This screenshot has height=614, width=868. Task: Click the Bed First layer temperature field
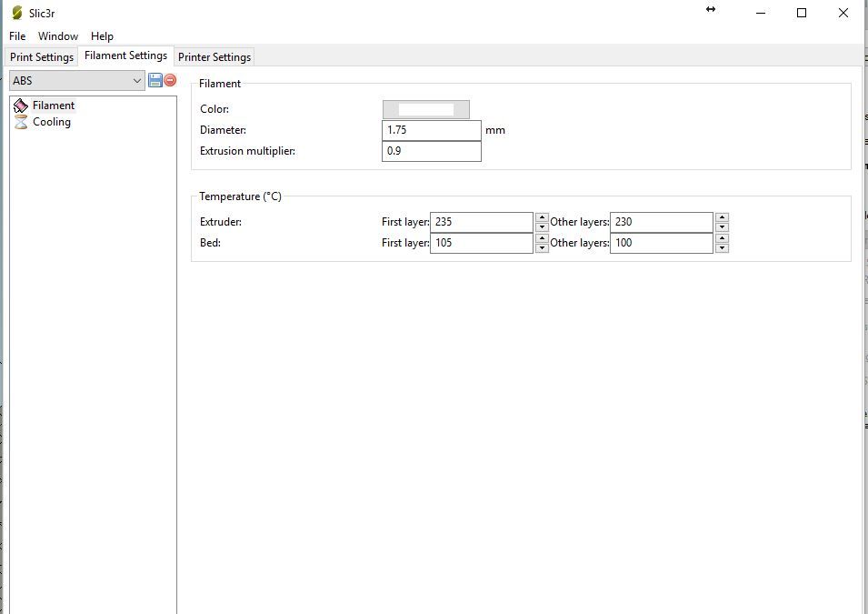tap(481, 243)
